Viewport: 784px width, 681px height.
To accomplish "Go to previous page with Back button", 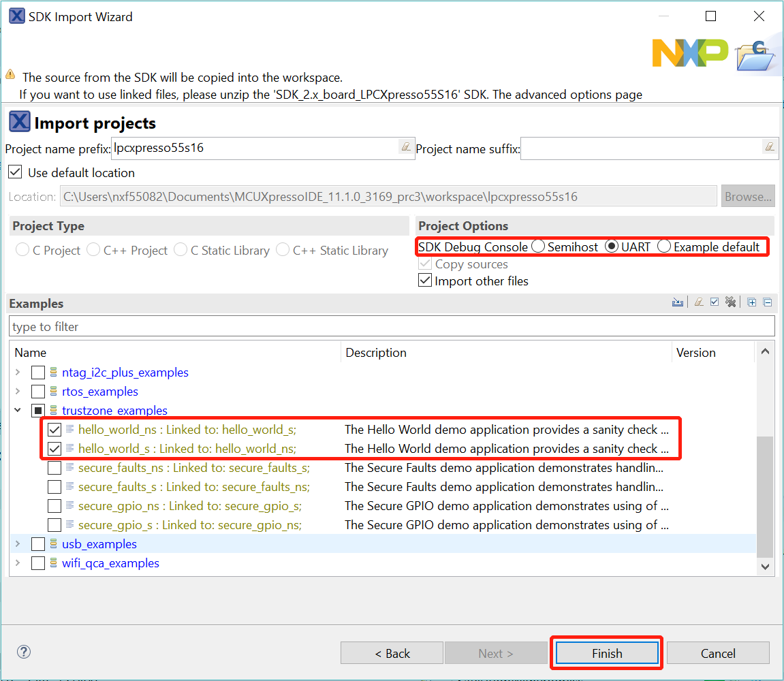I will pyautogui.click(x=392, y=653).
